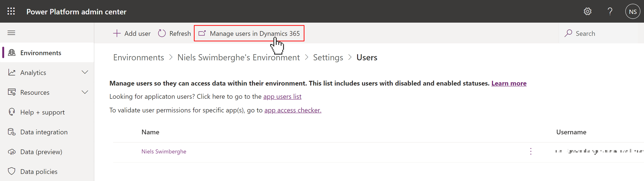
Task: Go to Help + support
Action: (x=47, y=112)
